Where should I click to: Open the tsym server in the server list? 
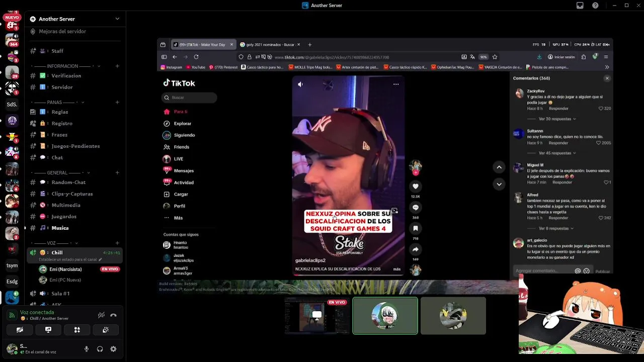[12, 265]
